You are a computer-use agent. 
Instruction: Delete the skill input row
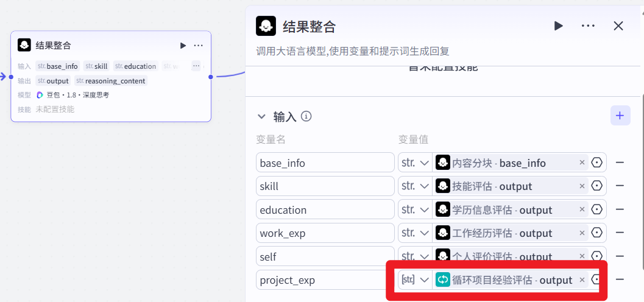click(620, 186)
